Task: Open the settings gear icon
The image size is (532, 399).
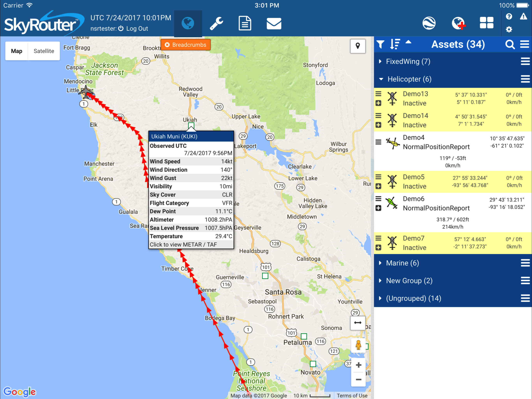Action: click(509, 29)
